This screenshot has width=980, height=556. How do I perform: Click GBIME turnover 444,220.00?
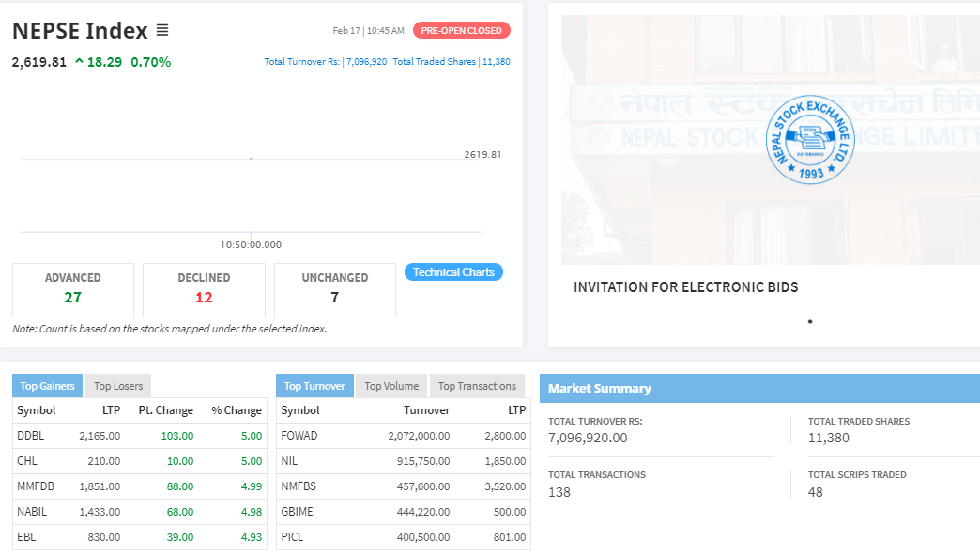pos(423,512)
